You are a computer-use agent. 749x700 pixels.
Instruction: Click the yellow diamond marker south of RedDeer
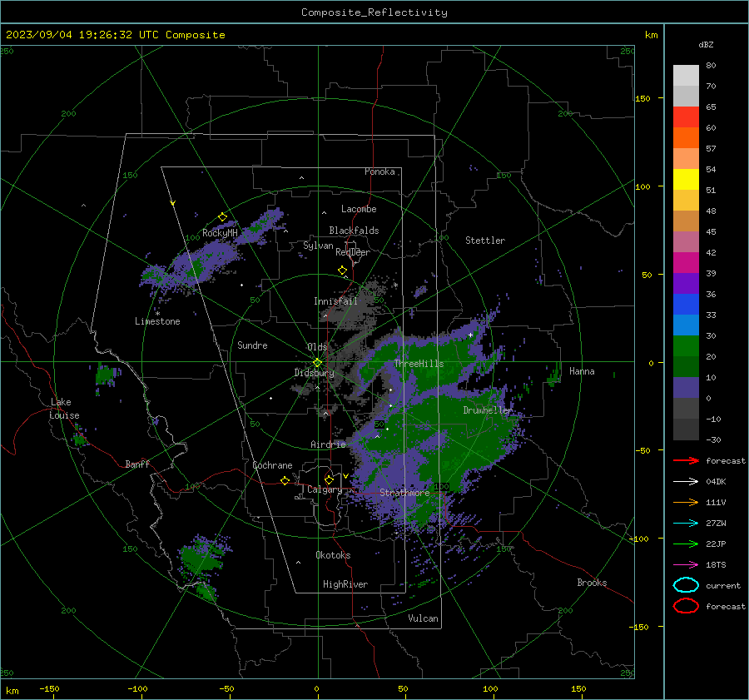click(342, 270)
